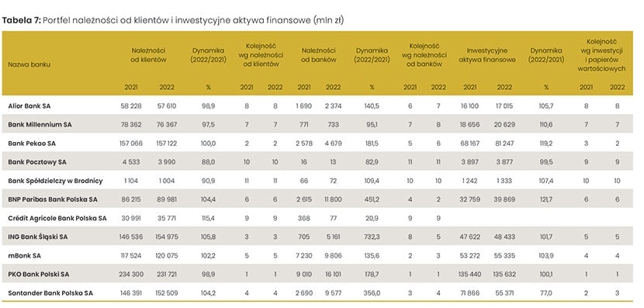This screenshot has width=644, height=308.
Task: Click the investment assets value '17 015'
Action: click(x=504, y=106)
